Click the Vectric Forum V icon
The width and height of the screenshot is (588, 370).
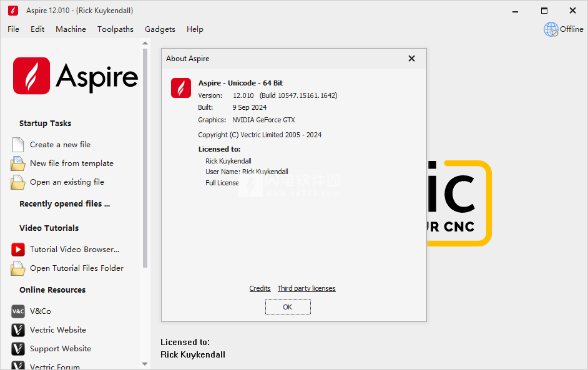[18, 366]
